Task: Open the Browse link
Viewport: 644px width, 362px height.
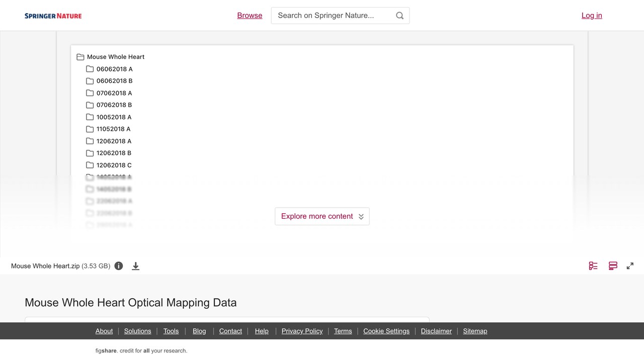Action: 250,16
